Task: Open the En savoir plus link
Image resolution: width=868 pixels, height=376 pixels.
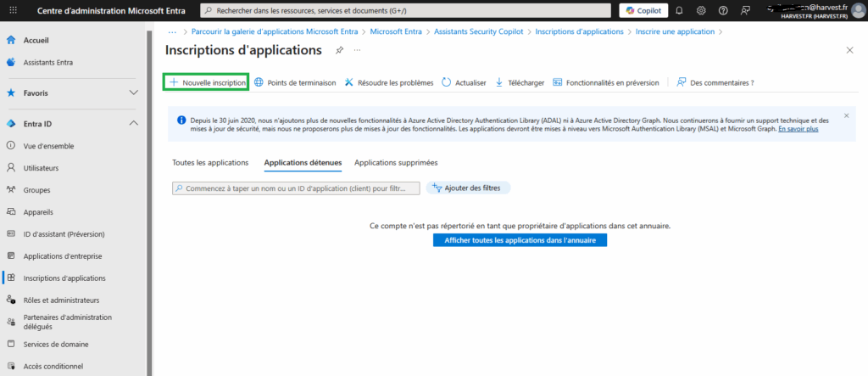Action: point(798,129)
